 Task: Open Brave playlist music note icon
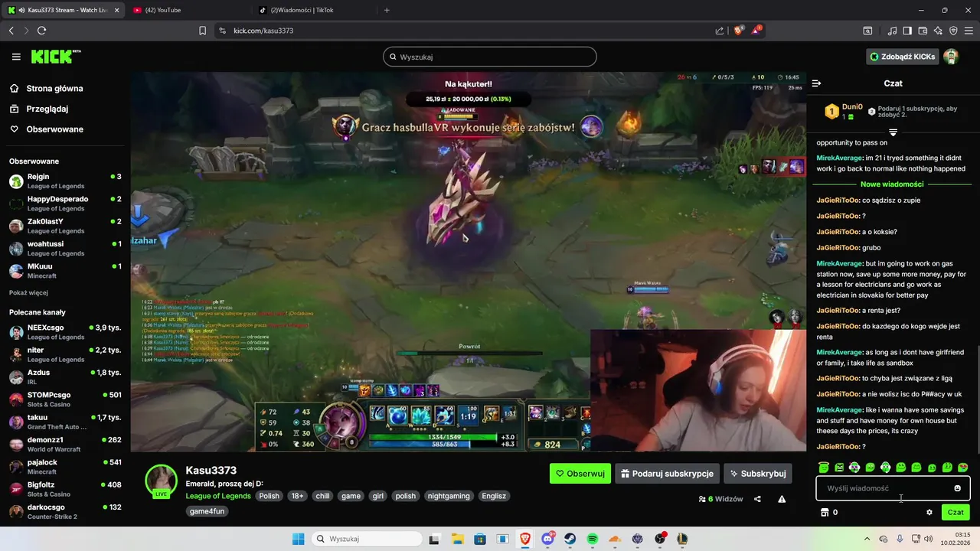click(893, 31)
